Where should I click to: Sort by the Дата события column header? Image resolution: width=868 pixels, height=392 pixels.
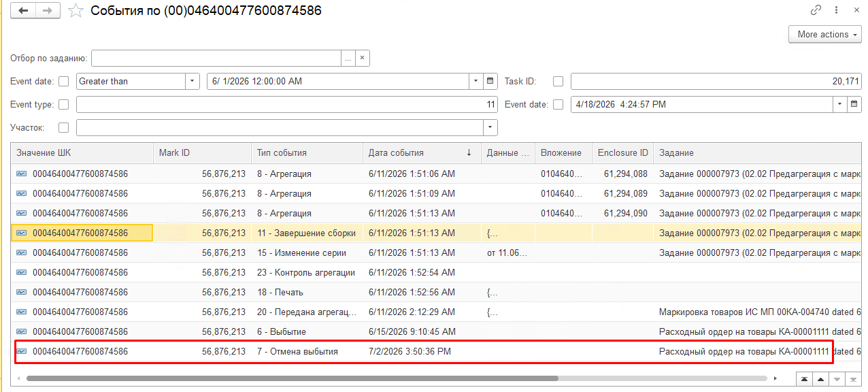[422, 153]
